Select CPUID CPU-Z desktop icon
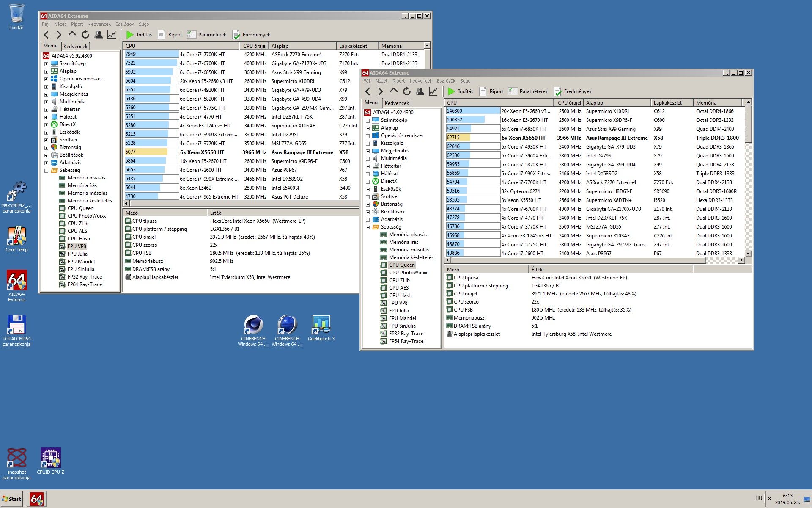Image resolution: width=812 pixels, height=508 pixels. [x=50, y=461]
